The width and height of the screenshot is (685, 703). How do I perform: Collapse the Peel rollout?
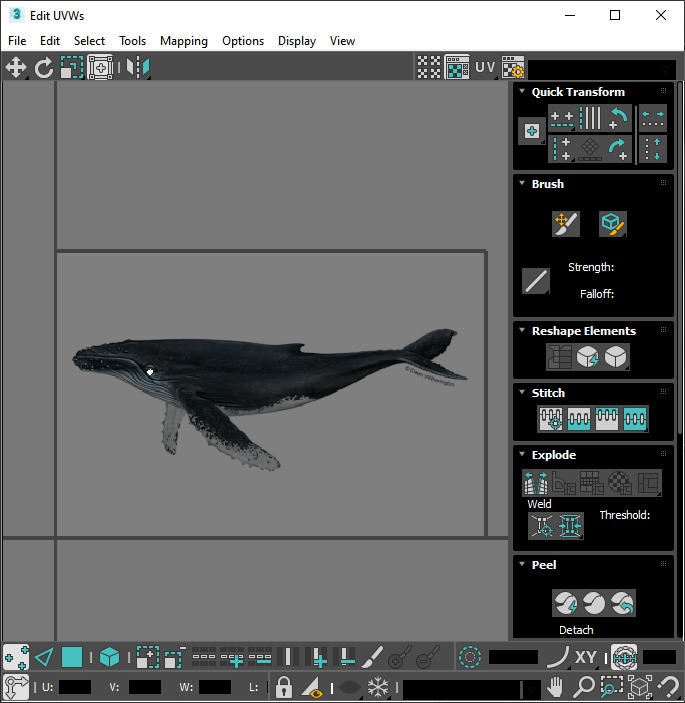coord(522,564)
